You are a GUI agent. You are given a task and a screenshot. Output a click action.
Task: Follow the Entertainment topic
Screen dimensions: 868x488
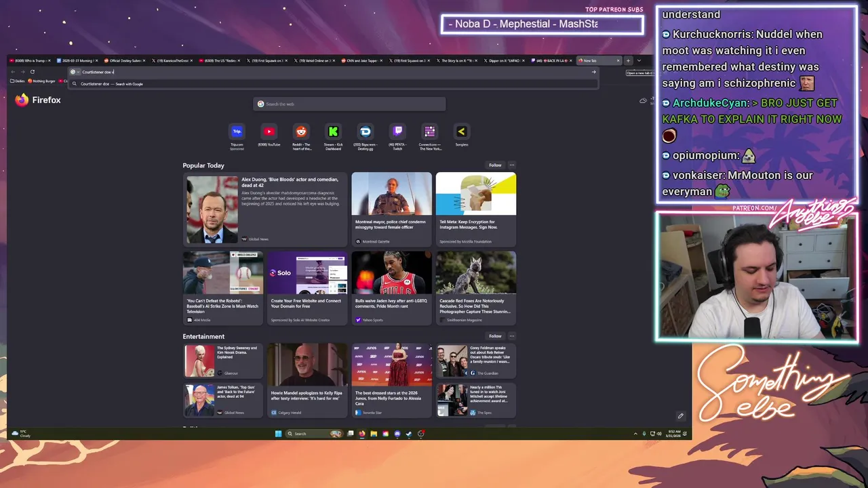tap(495, 336)
